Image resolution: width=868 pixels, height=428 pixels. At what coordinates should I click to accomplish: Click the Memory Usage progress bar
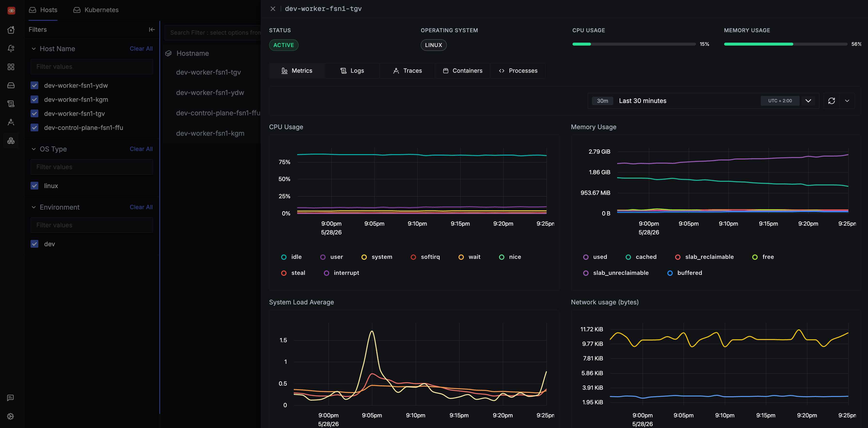click(x=786, y=44)
